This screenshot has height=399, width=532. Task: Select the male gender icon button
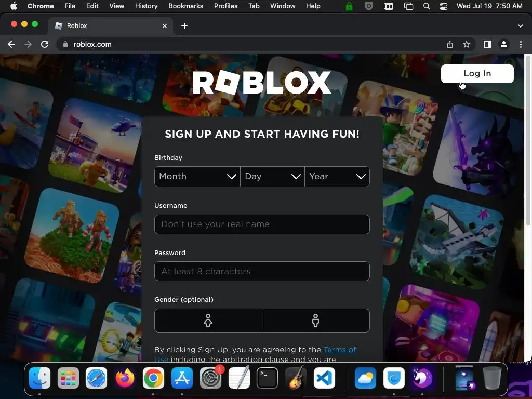315,320
